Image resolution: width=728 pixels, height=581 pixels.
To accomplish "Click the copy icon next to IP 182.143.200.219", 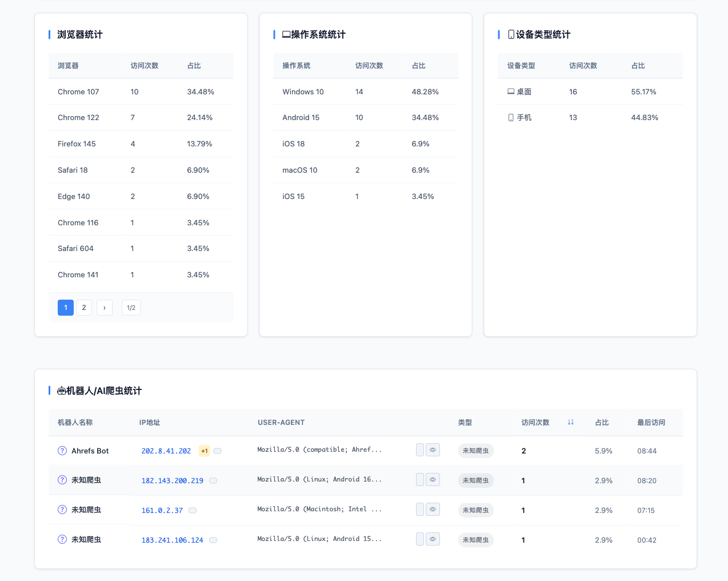I will (213, 481).
